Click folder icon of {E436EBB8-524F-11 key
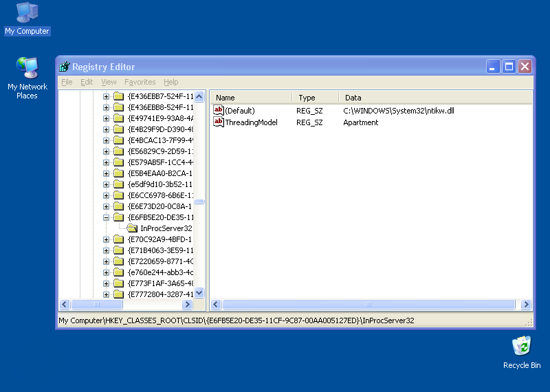 pyautogui.click(x=118, y=107)
